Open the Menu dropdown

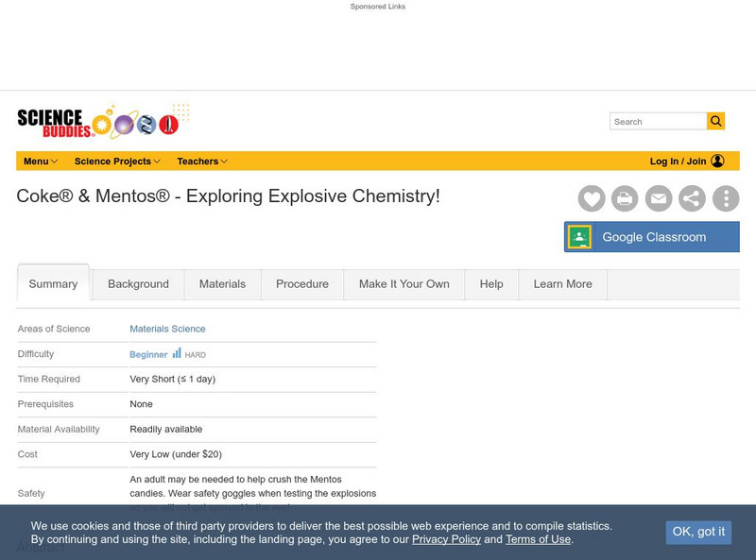pyautogui.click(x=41, y=161)
